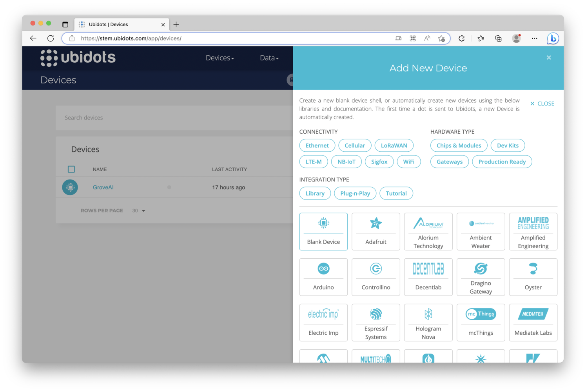Toggle the Library integration filter

point(315,193)
